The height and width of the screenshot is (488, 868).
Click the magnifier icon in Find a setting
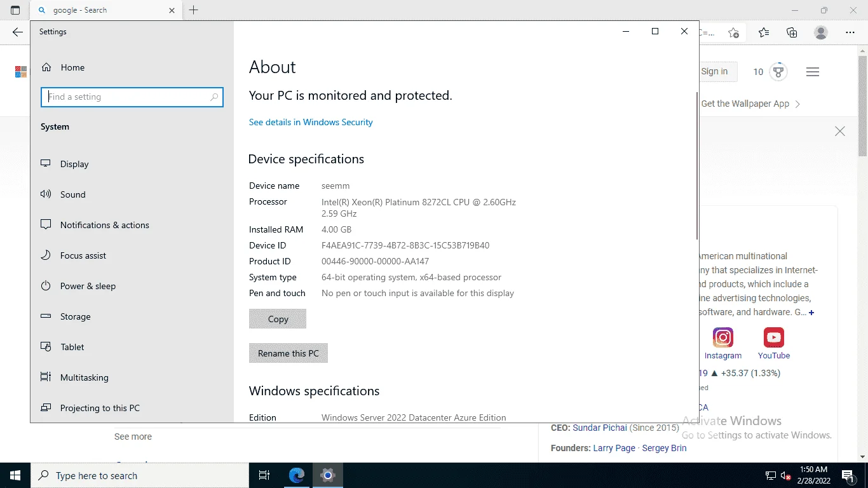[214, 97]
